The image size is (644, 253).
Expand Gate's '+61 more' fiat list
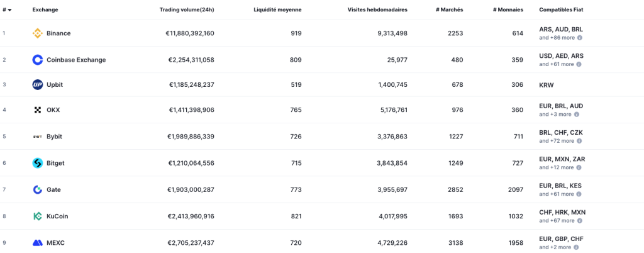556,194
